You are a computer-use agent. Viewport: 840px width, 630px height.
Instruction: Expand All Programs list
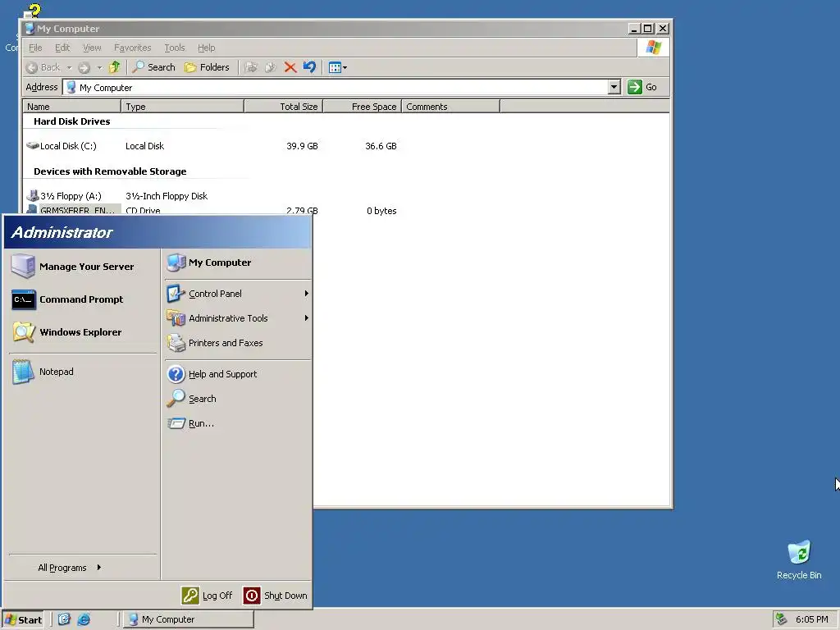tap(70, 568)
